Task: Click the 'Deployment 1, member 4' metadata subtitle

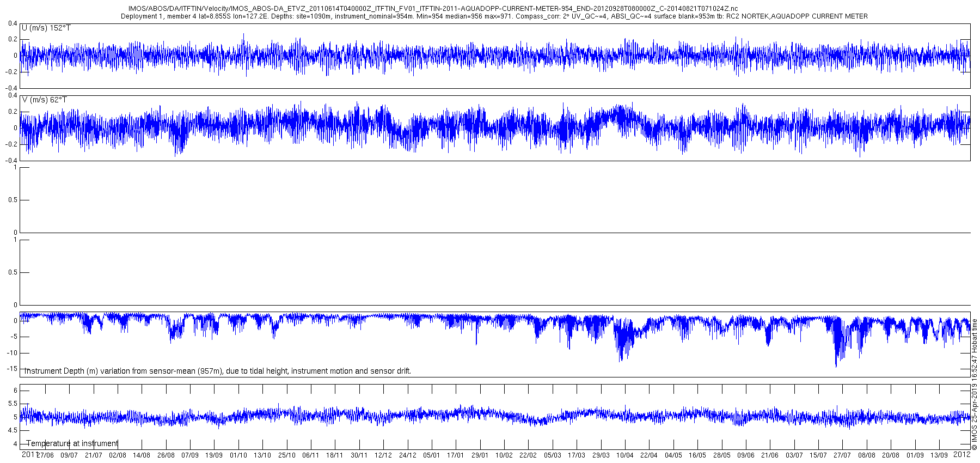Action: point(494,16)
